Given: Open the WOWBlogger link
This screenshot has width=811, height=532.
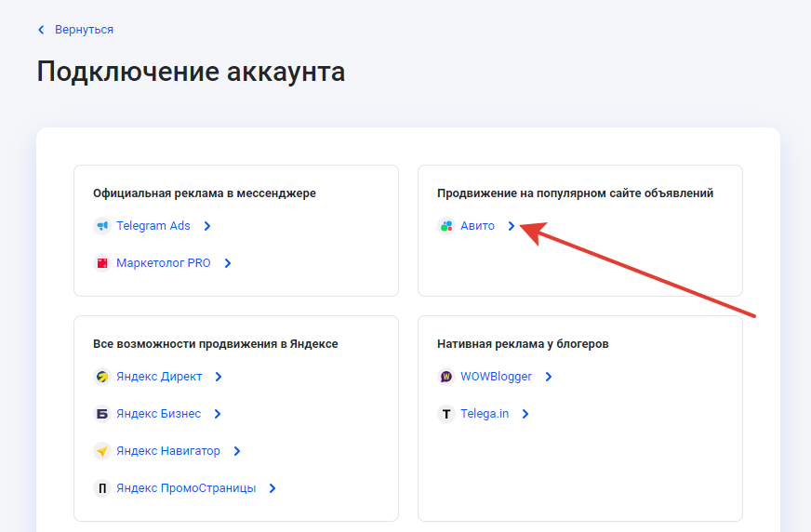Looking at the screenshot, I should click(496, 377).
